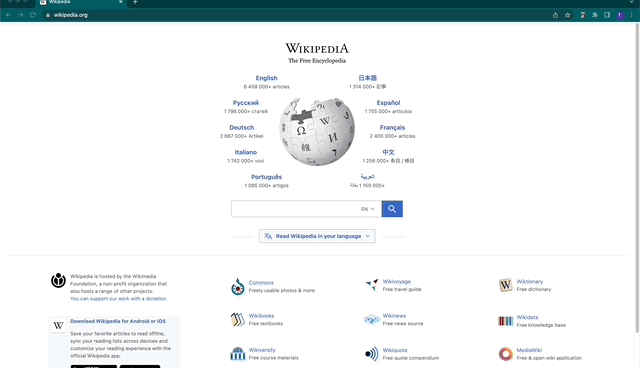Open the Wikibooks book stack icon
This screenshot has height=368, width=640.
tap(238, 319)
